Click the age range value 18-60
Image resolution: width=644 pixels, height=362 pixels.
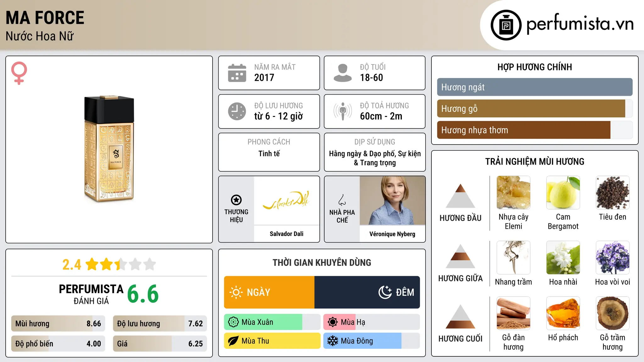371,78
